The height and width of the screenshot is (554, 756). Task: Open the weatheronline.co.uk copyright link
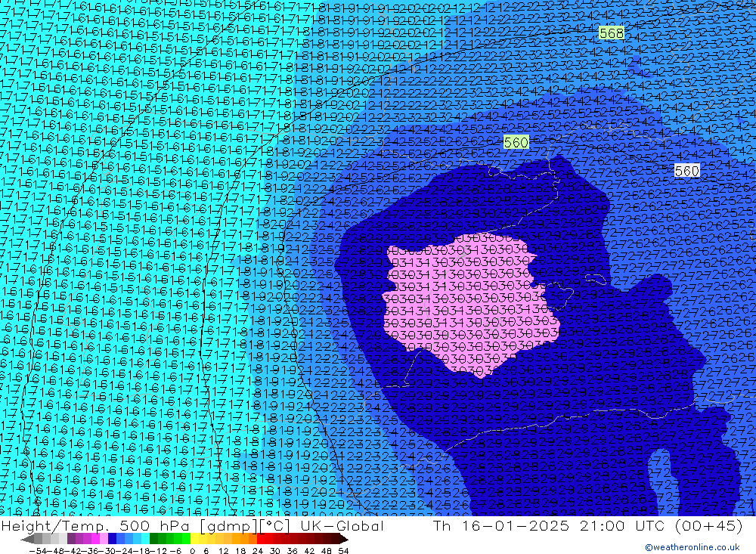(x=692, y=547)
